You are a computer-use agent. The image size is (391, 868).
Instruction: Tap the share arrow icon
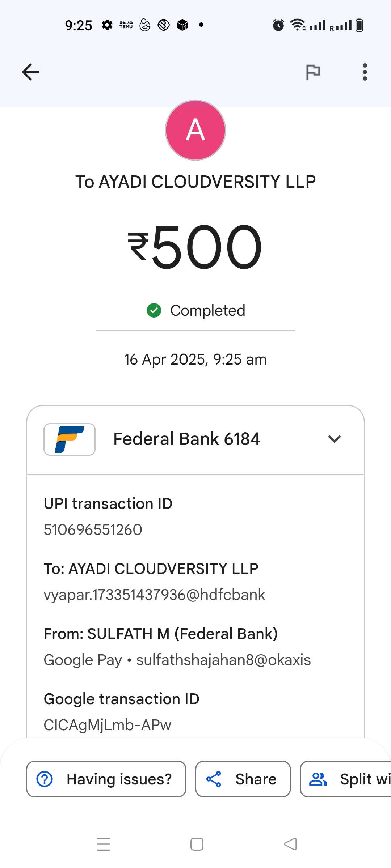pyautogui.click(x=214, y=779)
